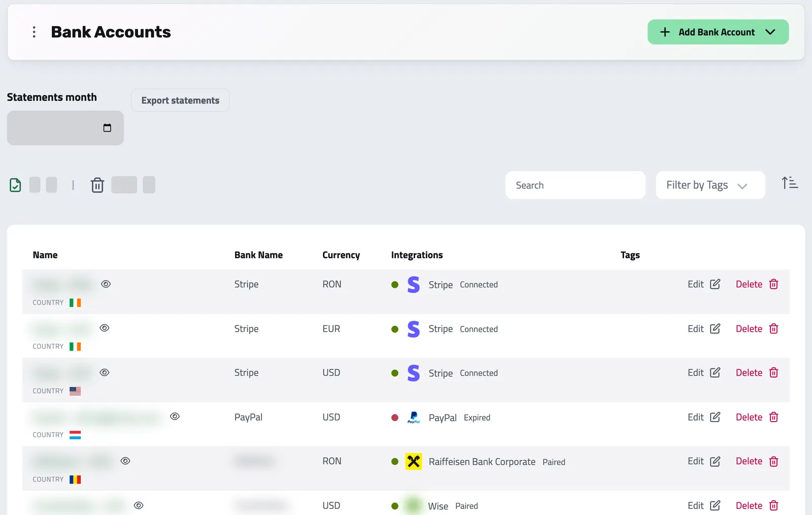
Task: Click the Currency column header
Action: pos(341,255)
